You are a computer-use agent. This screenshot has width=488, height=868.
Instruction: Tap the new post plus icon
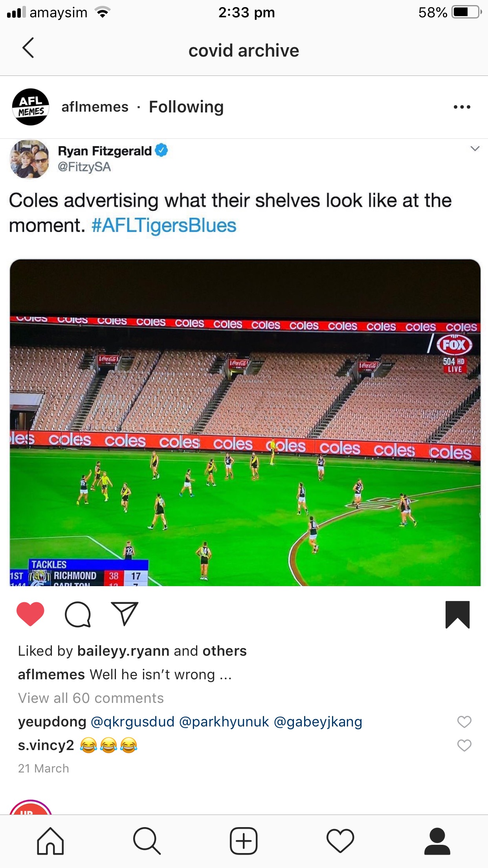point(244,841)
